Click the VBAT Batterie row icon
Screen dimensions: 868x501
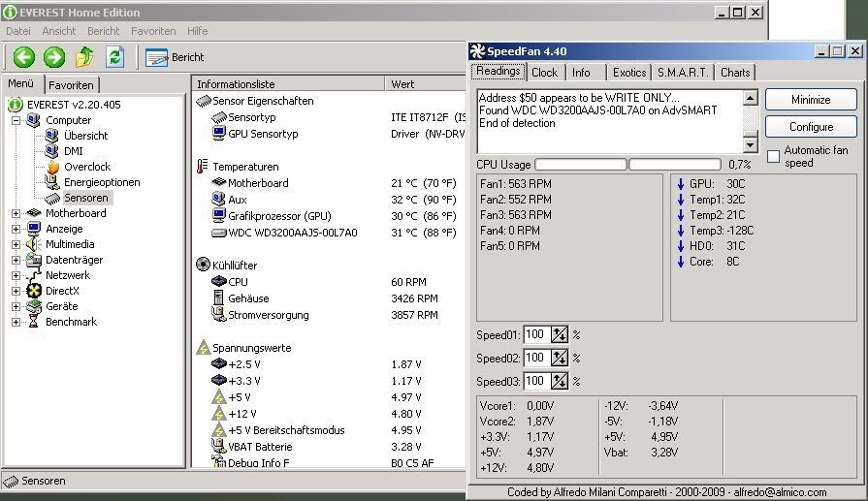point(218,446)
